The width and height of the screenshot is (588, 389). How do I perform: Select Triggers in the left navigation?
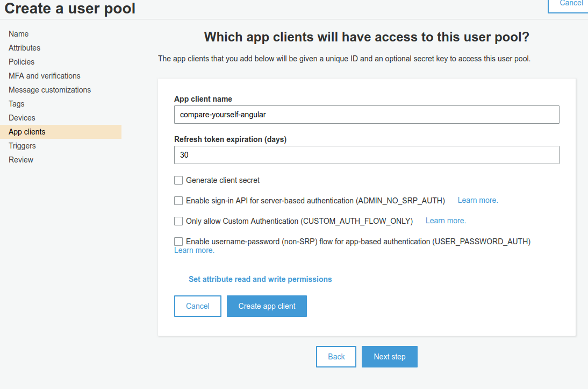click(22, 146)
